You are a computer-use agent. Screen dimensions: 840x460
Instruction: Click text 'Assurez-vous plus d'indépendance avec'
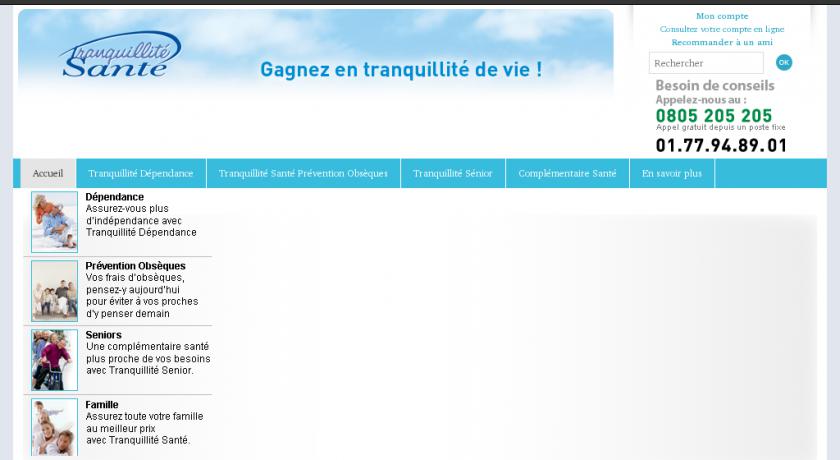click(134, 214)
